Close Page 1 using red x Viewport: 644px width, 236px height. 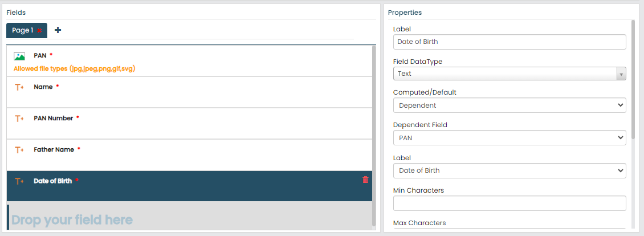coord(39,31)
